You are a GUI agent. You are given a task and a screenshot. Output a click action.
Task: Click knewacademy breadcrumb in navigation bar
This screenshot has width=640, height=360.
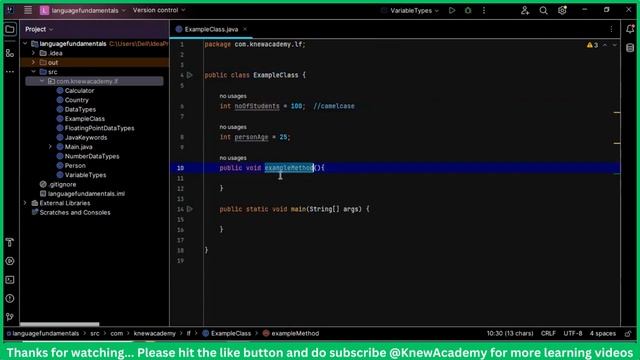coord(155,333)
